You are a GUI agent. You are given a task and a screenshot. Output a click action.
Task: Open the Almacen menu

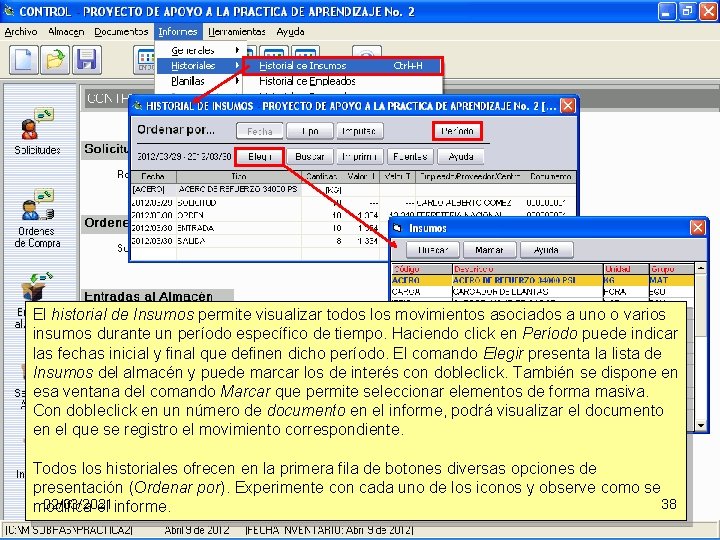click(x=66, y=32)
